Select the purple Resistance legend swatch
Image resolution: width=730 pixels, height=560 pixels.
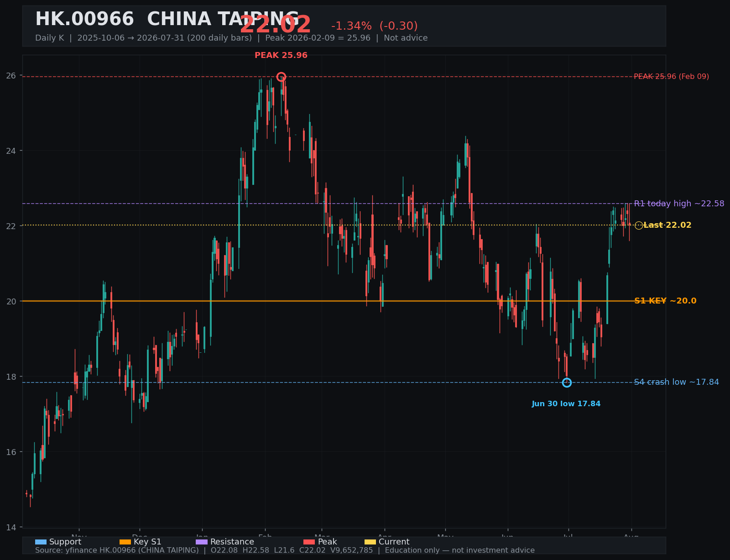(202, 542)
